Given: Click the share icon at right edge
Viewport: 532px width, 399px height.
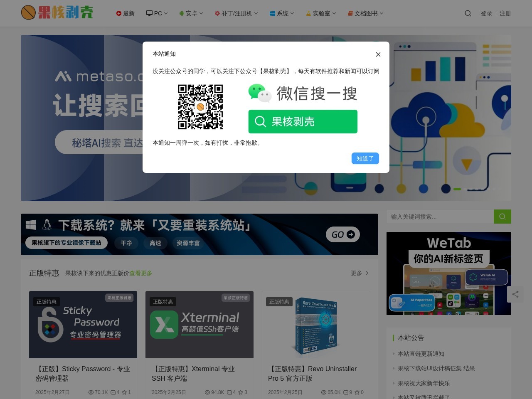Looking at the screenshot, I should pyautogui.click(x=515, y=294).
